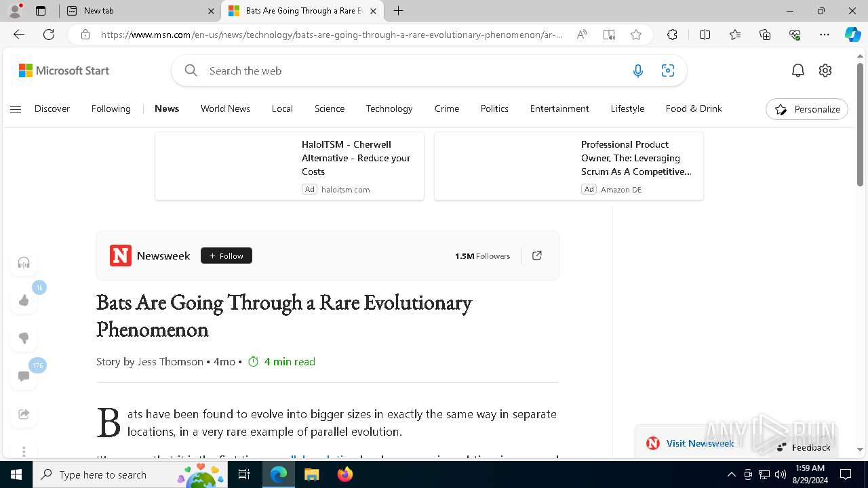
Task: Click the Visit Newsweek link
Action: (700, 443)
